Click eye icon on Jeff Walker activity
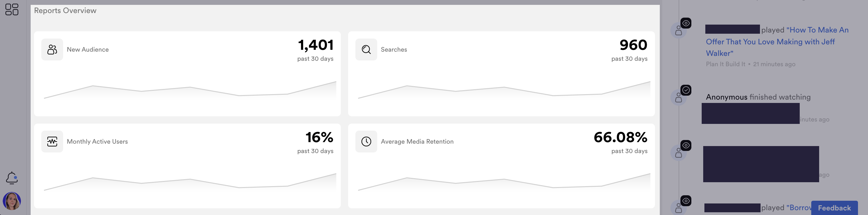The height and width of the screenshot is (215, 868). pos(686,23)
